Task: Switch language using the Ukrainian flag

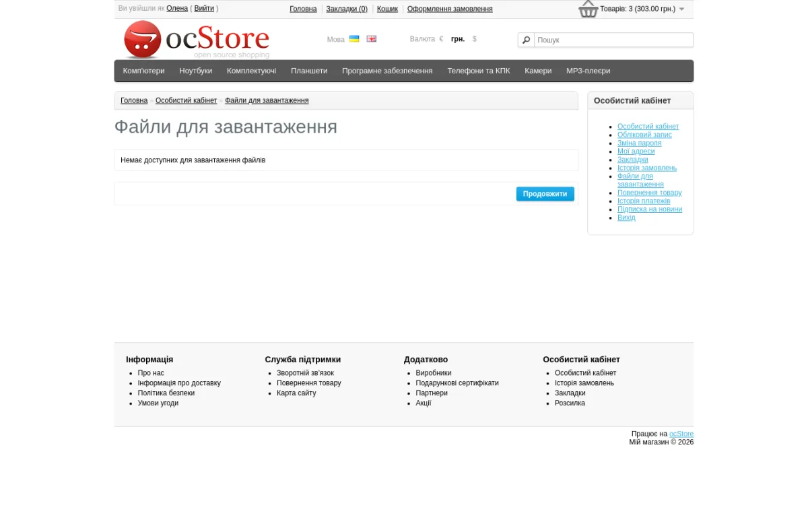Action: pos(354,39)
